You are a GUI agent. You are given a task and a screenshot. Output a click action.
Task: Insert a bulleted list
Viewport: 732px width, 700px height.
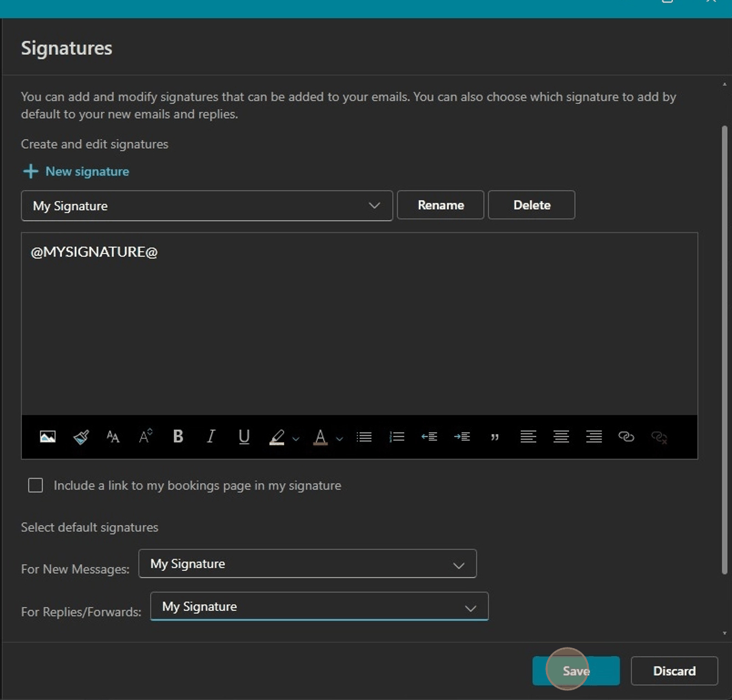(x=364, y=437)
